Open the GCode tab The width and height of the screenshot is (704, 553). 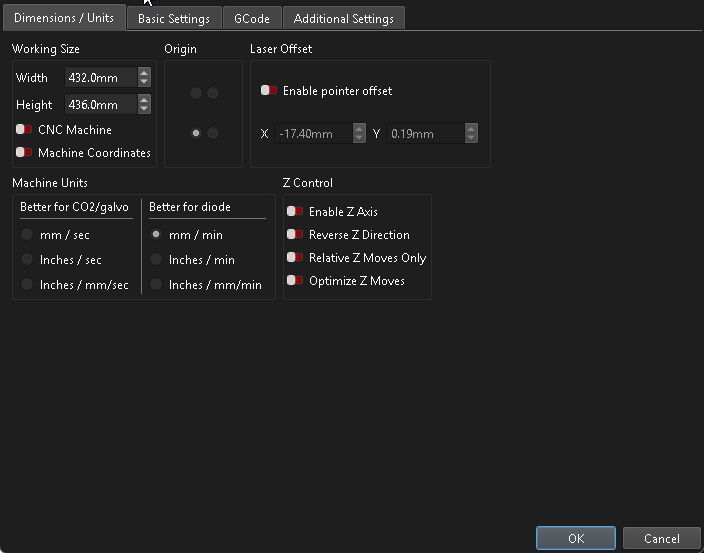click(x=252, y=19)
